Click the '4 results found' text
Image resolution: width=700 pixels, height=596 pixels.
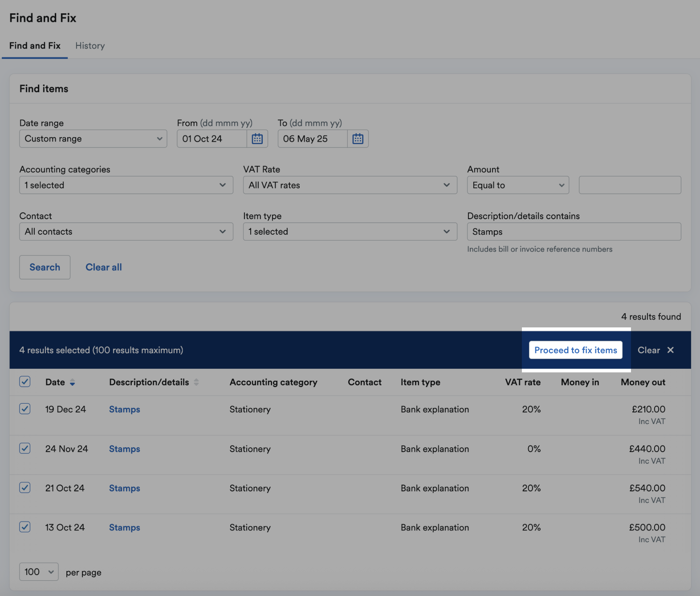click(651, 317)
